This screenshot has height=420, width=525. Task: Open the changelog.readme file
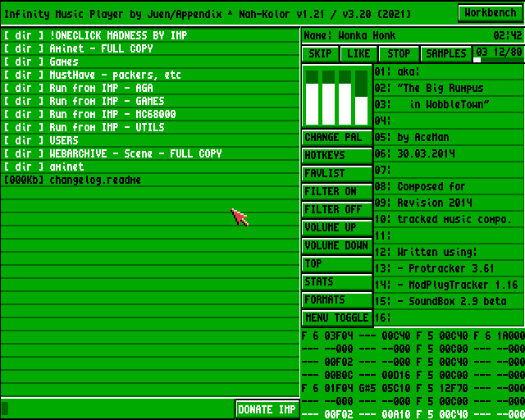pyautogui.click(x=94, y=180)
